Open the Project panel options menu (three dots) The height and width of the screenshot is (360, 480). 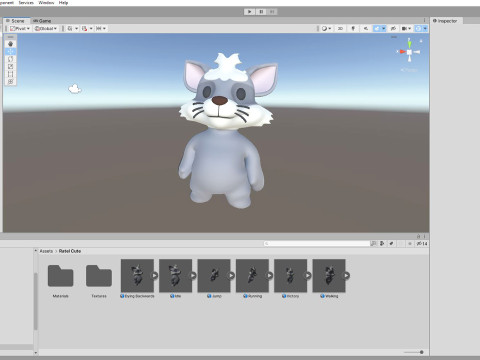click(x=424, y=236)
